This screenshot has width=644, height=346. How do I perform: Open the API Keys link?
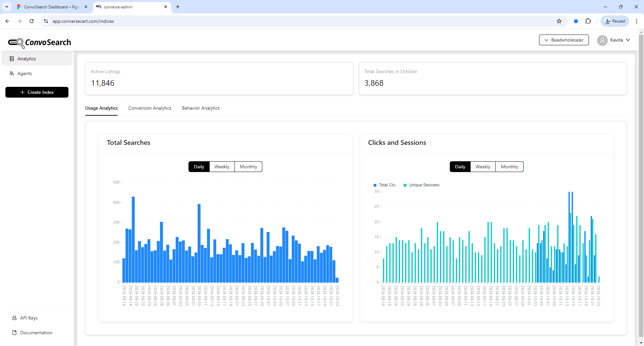(29, 318)
